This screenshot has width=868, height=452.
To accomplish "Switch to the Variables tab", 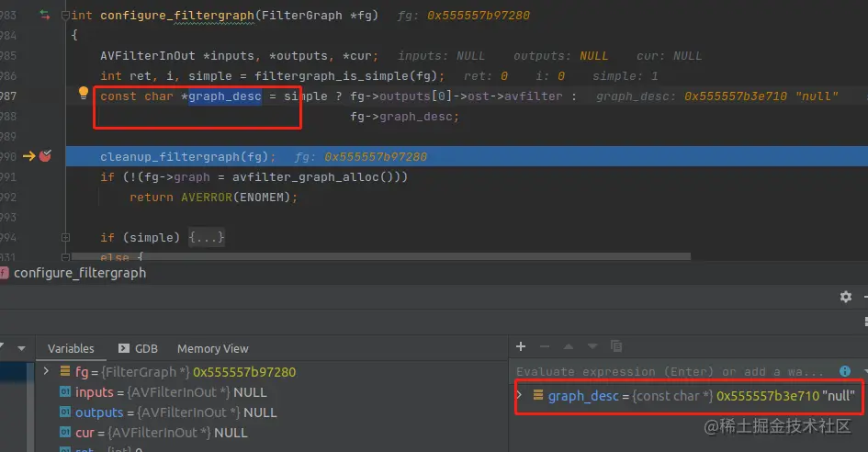I will pyautogui.click(x=71, y=349).
